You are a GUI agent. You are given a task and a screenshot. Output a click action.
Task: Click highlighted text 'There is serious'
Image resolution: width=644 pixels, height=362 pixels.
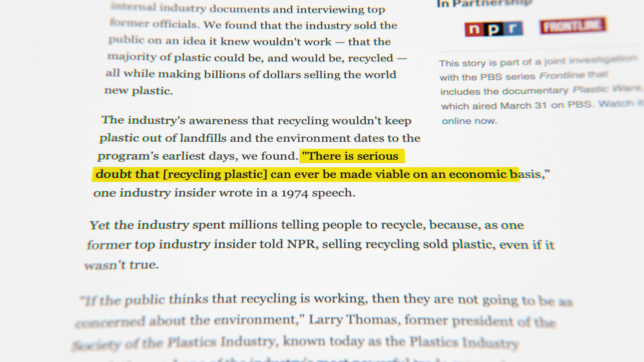(x=350, y=156)
